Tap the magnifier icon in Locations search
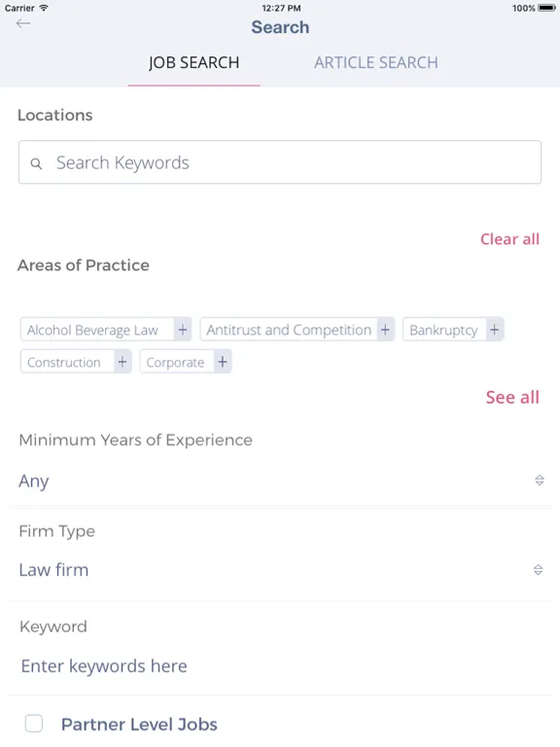The height and width of the screenshot is (747, 560). pyautogui.click(x=36, y=163)
